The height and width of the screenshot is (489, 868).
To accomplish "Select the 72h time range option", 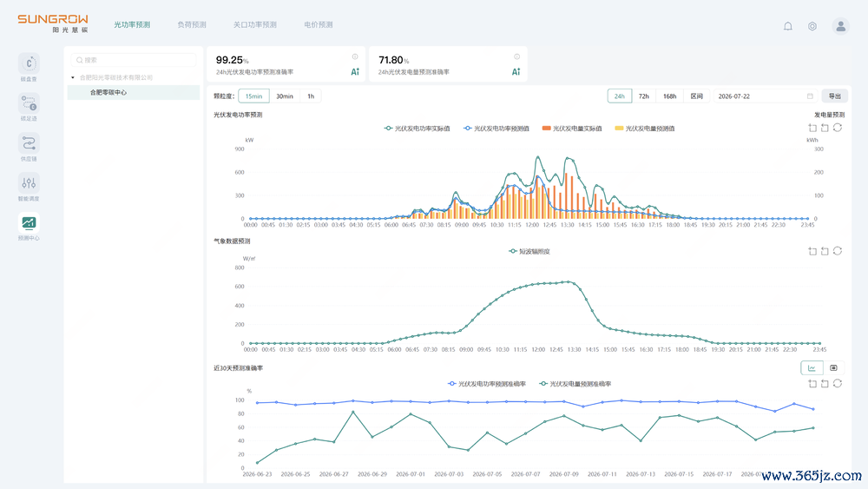I will [643, 96].
